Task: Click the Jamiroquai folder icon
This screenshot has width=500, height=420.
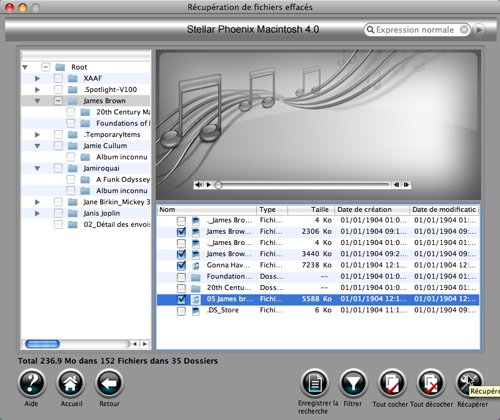Action: [73, 168]
